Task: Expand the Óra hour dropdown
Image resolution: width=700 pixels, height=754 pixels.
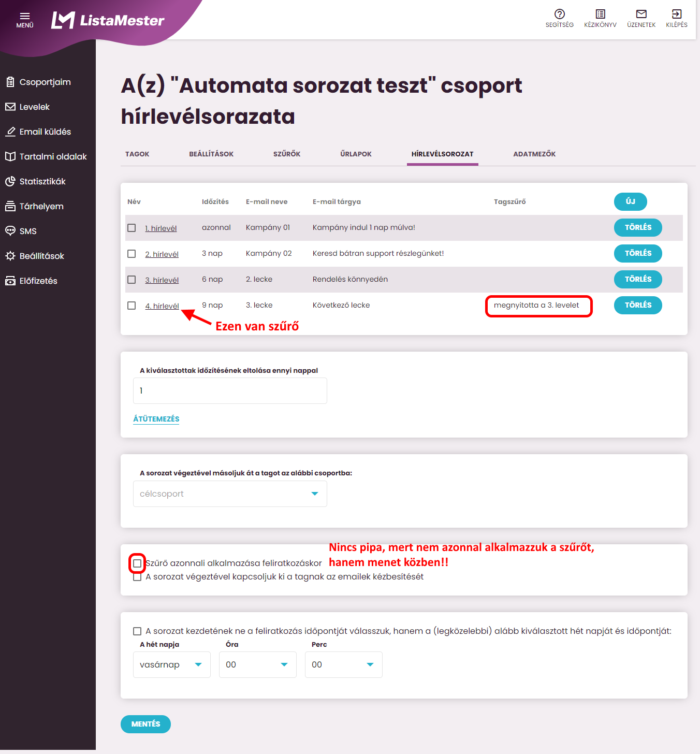Action: pyautogui.click(x=257, y=665)
